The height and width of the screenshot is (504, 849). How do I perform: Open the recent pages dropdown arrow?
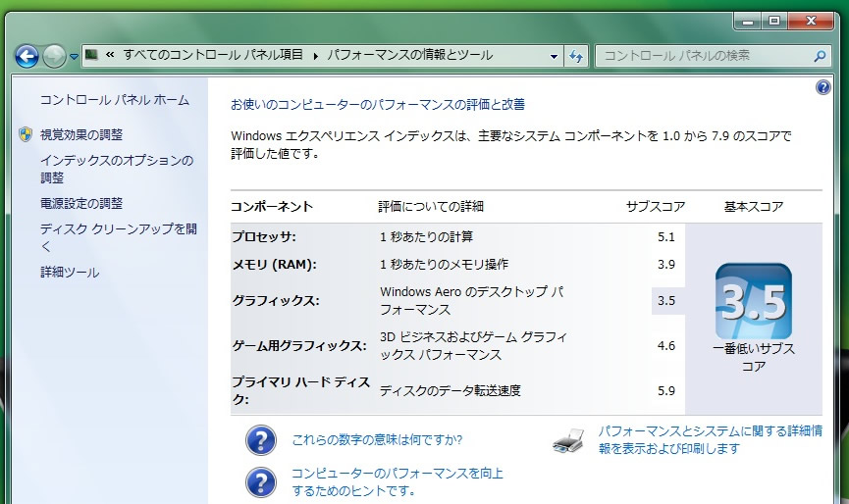click(74, 57)
